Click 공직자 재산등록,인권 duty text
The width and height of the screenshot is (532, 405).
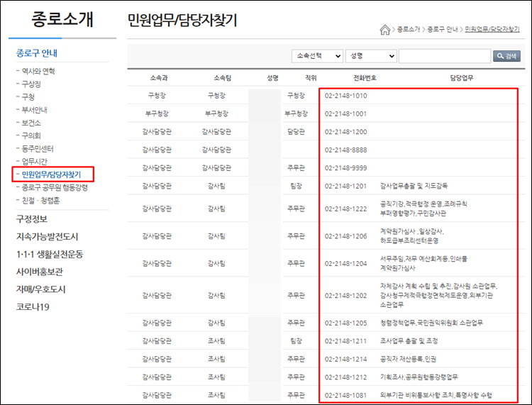point(408,359)
